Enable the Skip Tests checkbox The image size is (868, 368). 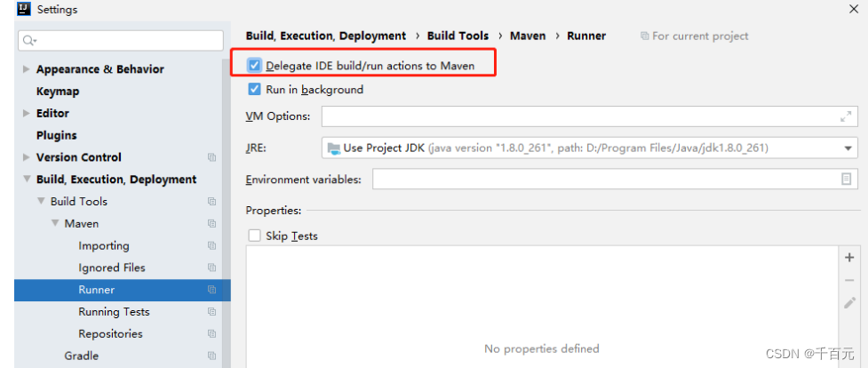click(x=255, y=236)
